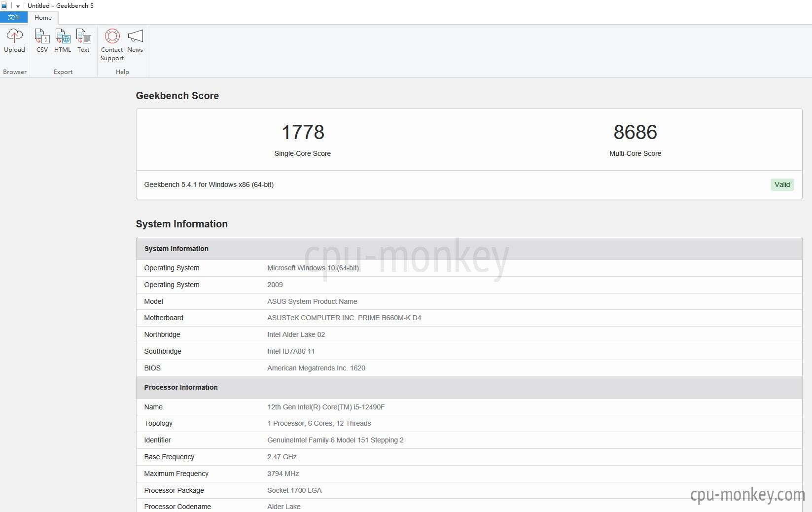Select Intel ID7A86 11 value

tap(291, 351)
